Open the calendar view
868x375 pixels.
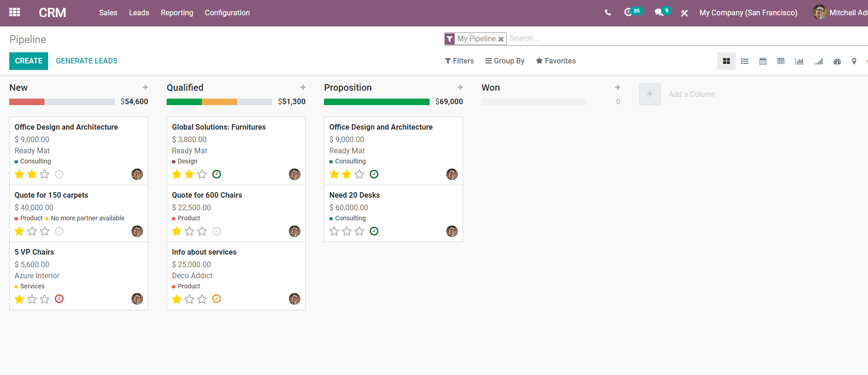click(763, 61)
